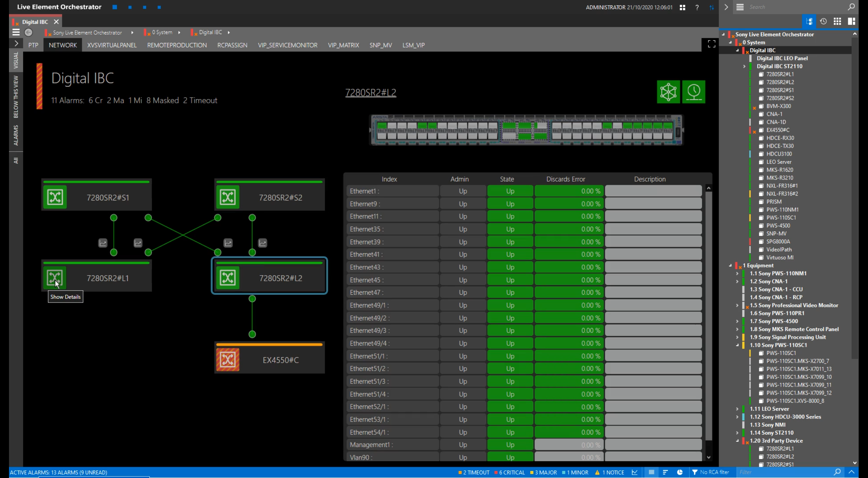Expand 1.1 Sony PWS-110NM1 node
The image size is (868, 478).
(x=737, y=273)
